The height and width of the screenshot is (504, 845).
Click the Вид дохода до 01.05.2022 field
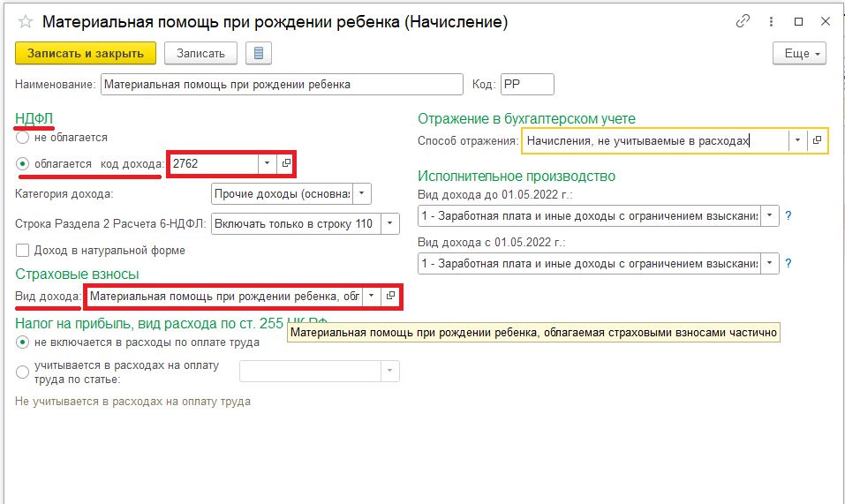[589, 216]
